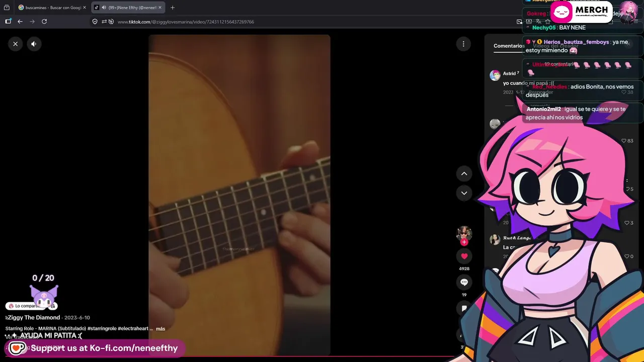Switch to the Nene Efthy TikTok tab
644x362 pixels.
pyautogui.click(x=129, y=8)
